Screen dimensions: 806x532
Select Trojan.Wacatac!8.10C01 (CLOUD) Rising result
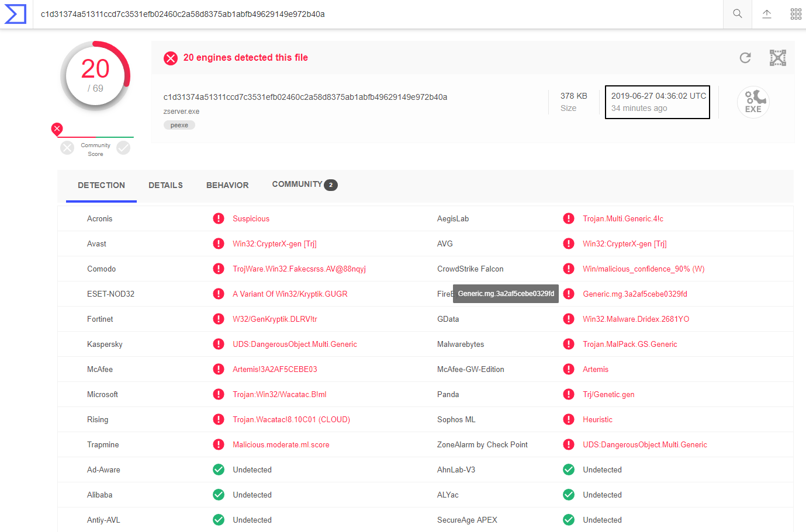click(292, 419)
